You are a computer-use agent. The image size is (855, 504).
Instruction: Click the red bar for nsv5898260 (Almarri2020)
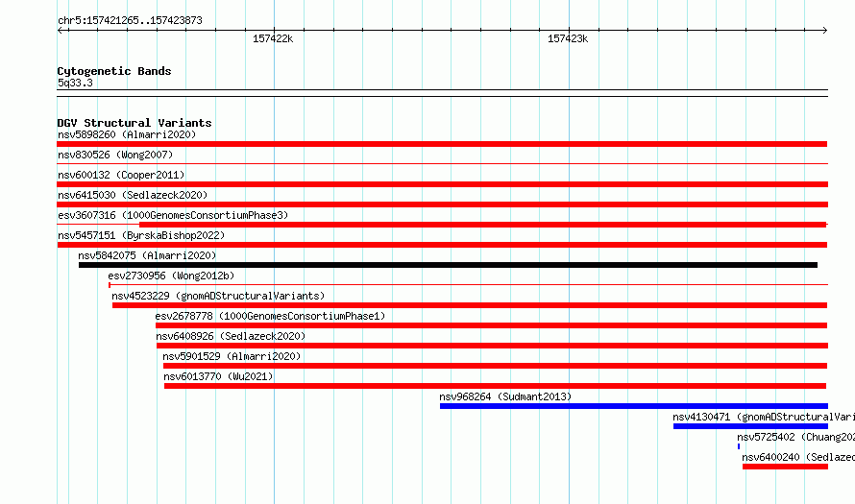tap(442, 144)
